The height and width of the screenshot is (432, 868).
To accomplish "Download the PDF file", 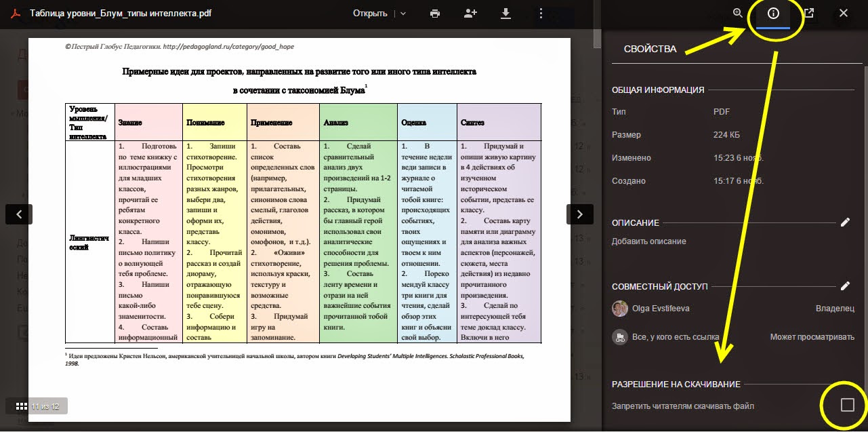I will [505, 14].
